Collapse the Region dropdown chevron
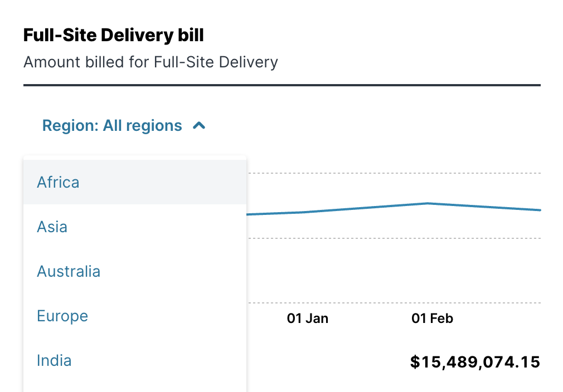Viewport: 563px width, 392px height. [198, 125]
